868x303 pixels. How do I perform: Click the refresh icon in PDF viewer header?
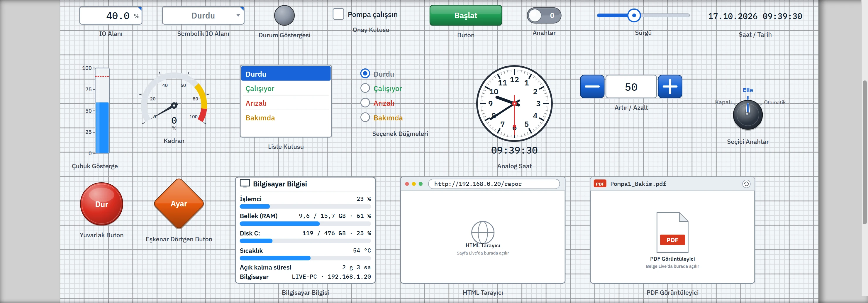(746, 184)
